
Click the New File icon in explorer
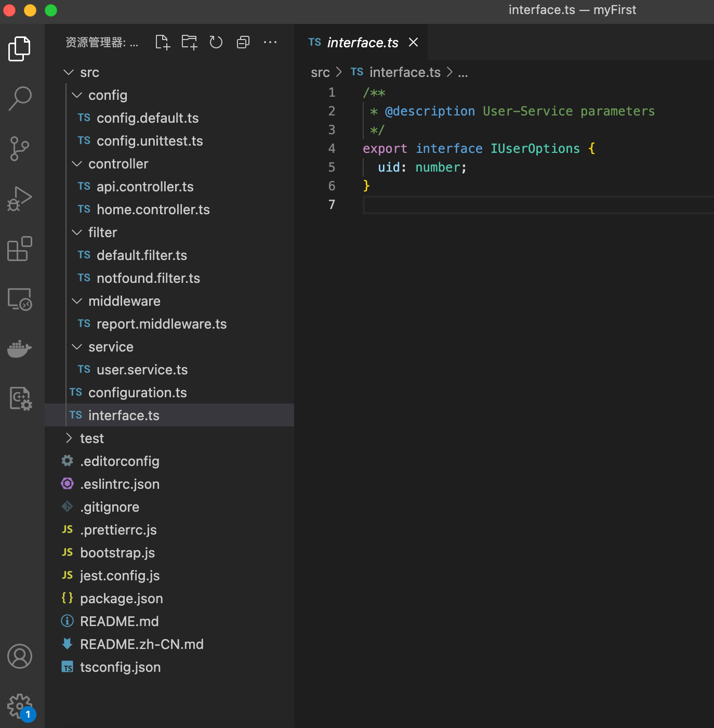[x=163, y=43]
